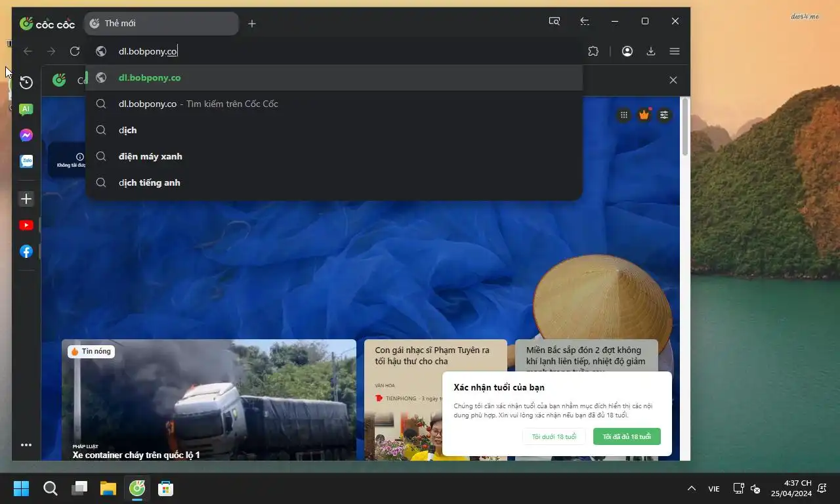Open Task View on the taskbar

coord(79,488)
